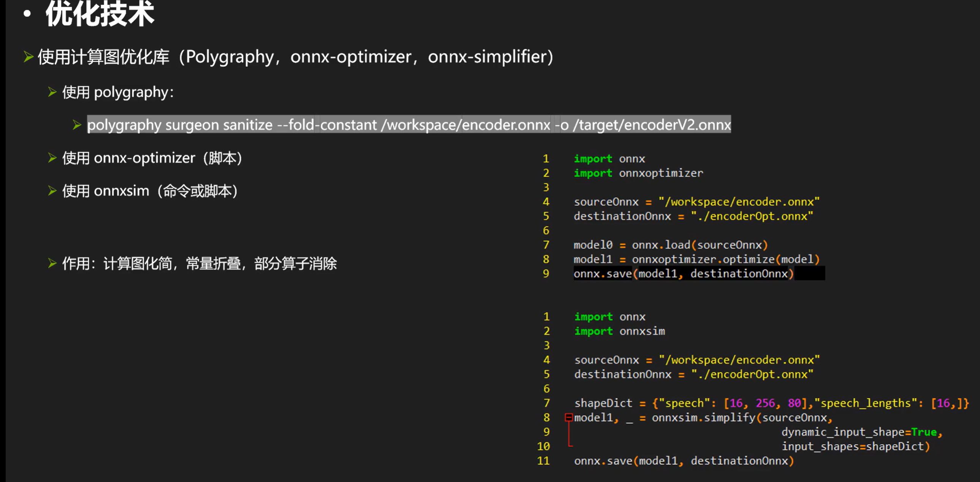
Task: Click the bullet 使用 onnx-optimizer（脚本）
Action: (x=152, y=158)
